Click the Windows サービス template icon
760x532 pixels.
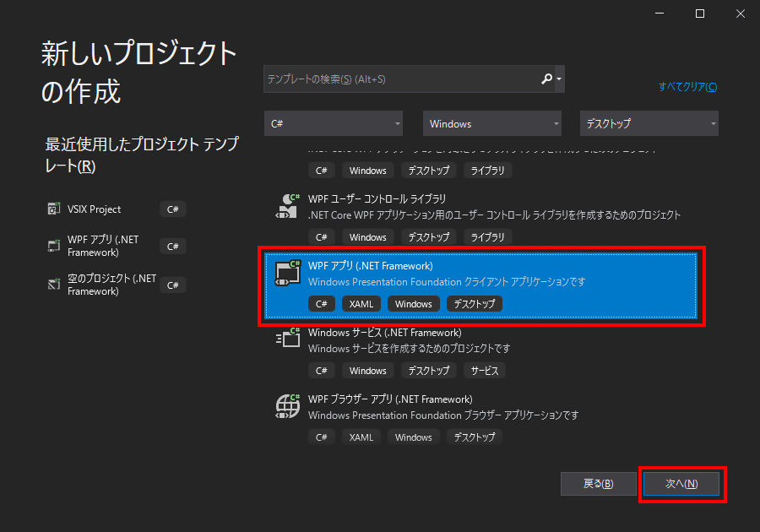point(288,338)
